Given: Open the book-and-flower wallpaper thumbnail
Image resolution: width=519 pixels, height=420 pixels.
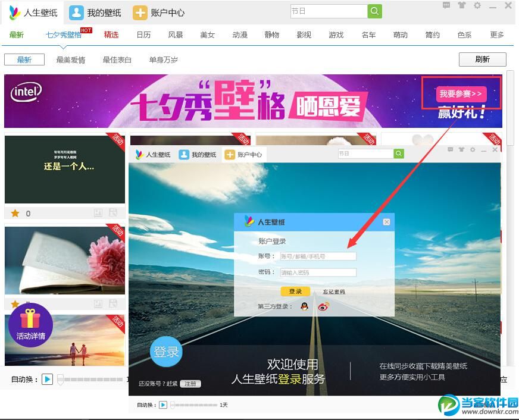Looking at the screenshot, I should tap(64, 260).
